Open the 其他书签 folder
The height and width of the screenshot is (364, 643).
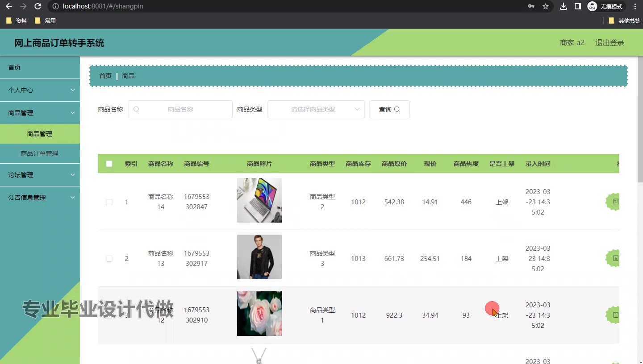pos(624,21)
